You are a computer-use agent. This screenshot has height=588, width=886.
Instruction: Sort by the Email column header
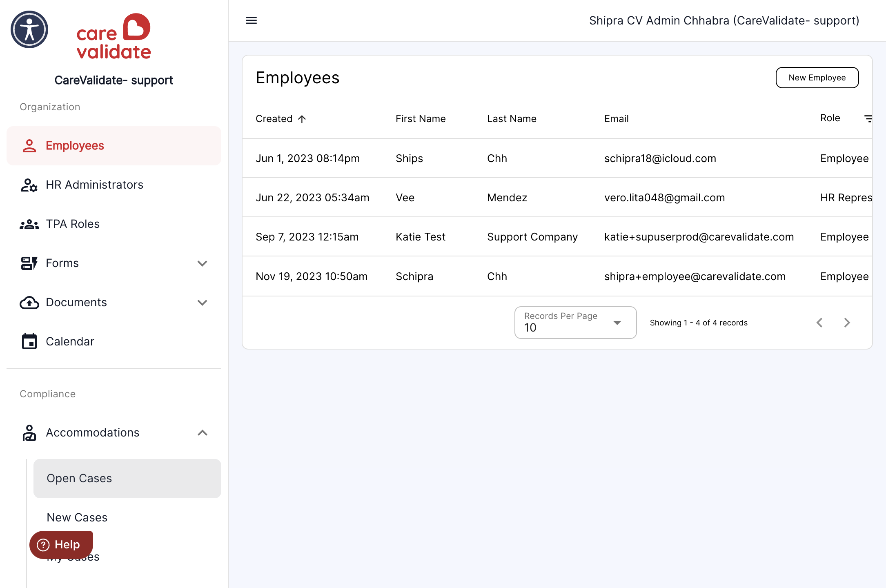pos(616,119)
